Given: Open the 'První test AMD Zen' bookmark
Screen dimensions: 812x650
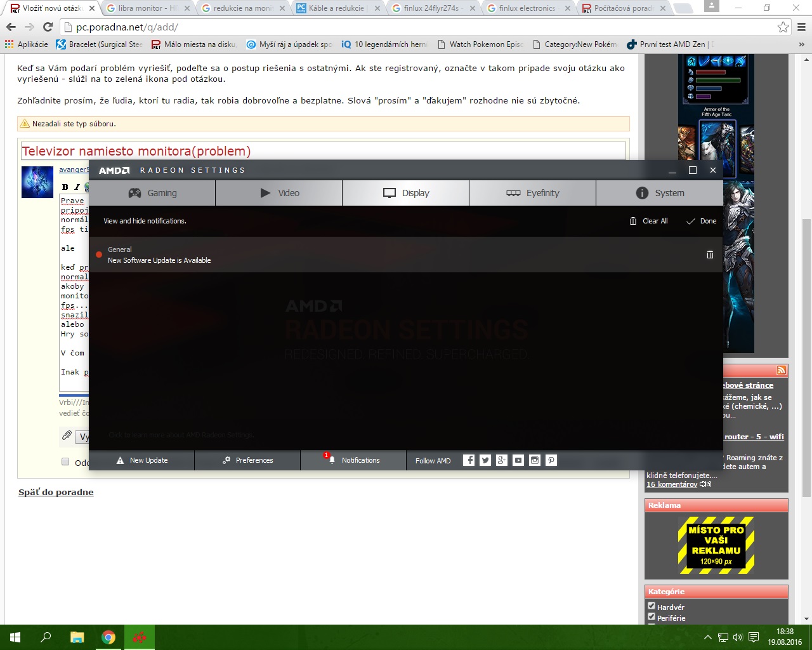Looking at the screenshot, I should click(x=670, y=44).
